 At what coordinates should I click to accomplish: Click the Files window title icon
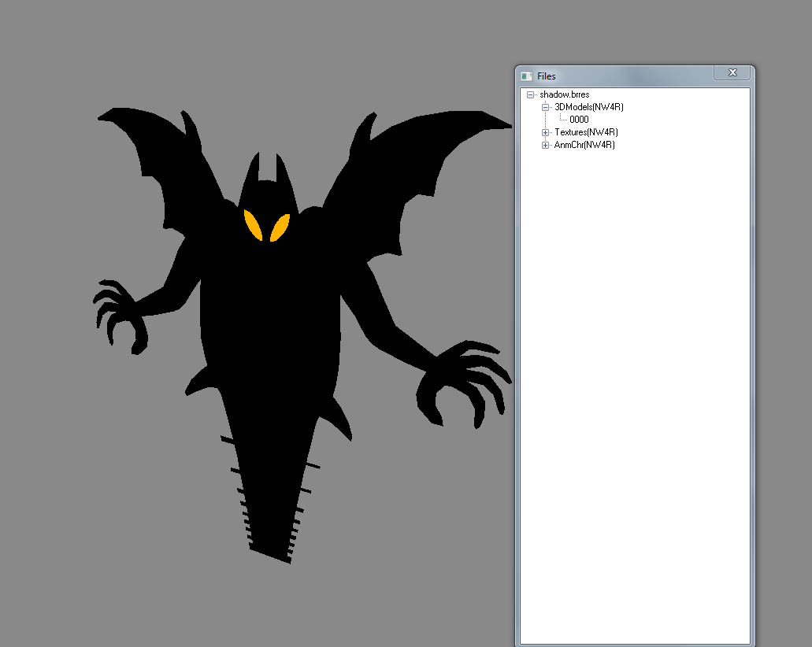527,76
